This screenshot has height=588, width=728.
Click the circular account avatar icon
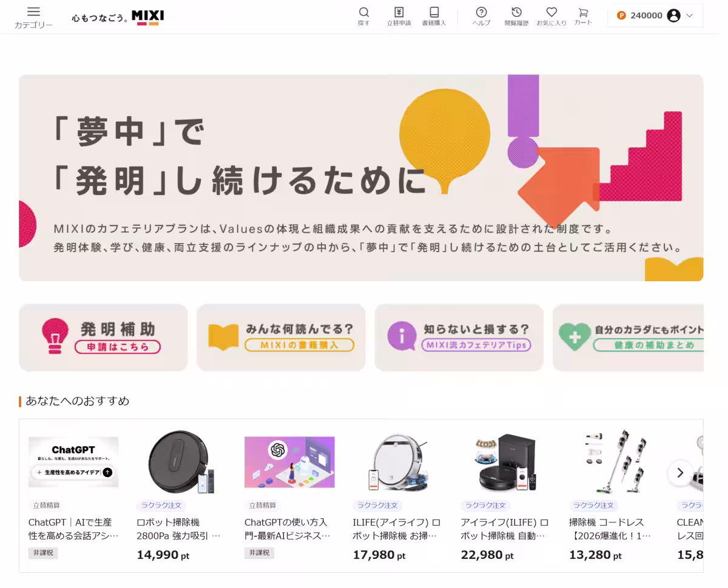pos(673,16)
